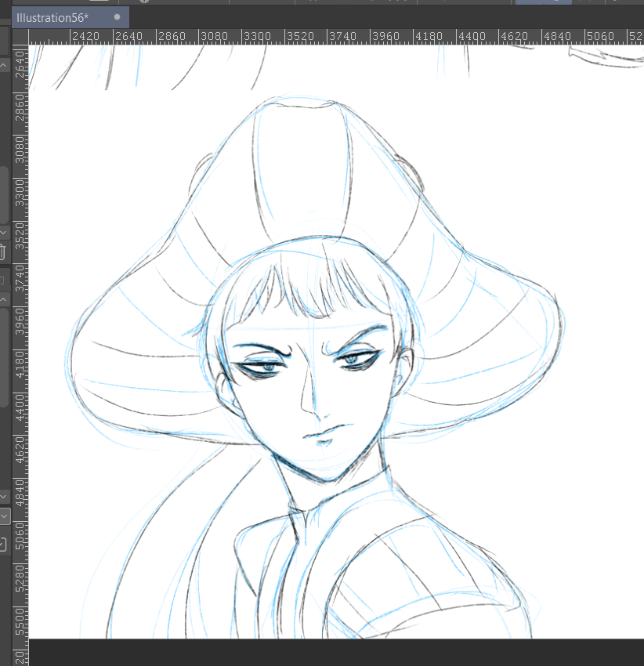Toggle the checkbox at the left panel bottom
Viewport: 644px width, 666px height.
3,544
